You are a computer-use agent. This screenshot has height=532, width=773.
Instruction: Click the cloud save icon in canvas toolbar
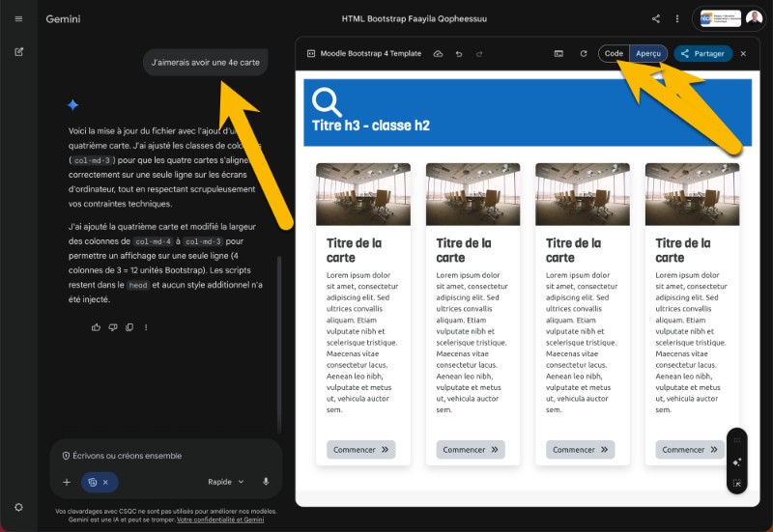438,54
